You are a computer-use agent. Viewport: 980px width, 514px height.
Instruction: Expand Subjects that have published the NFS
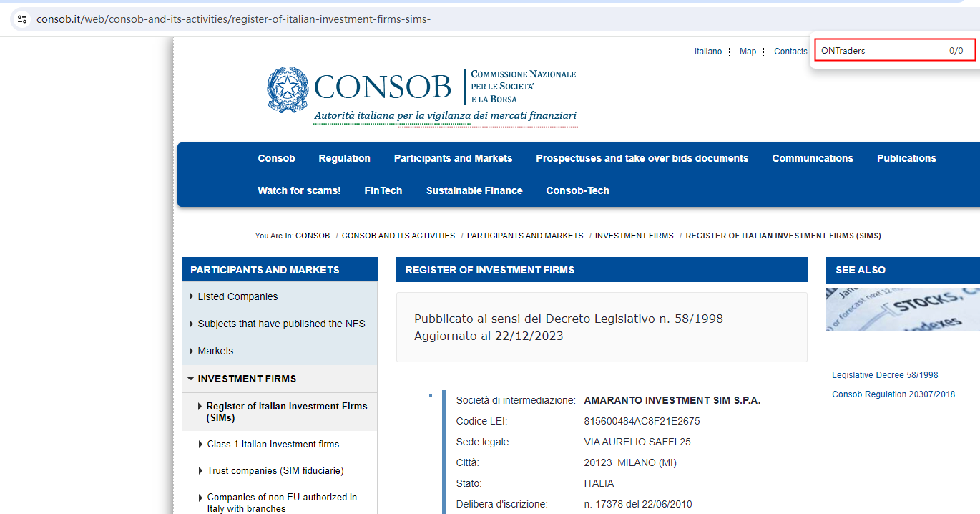[281, 324]
